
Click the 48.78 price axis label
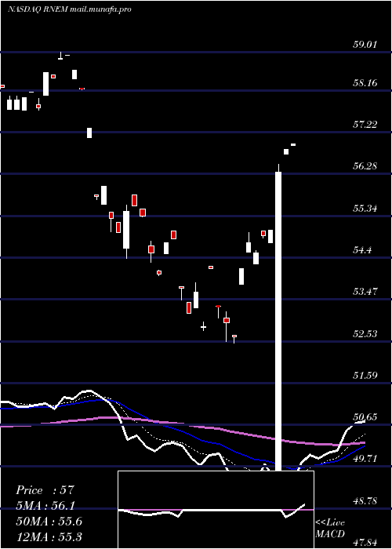point(365,501)
